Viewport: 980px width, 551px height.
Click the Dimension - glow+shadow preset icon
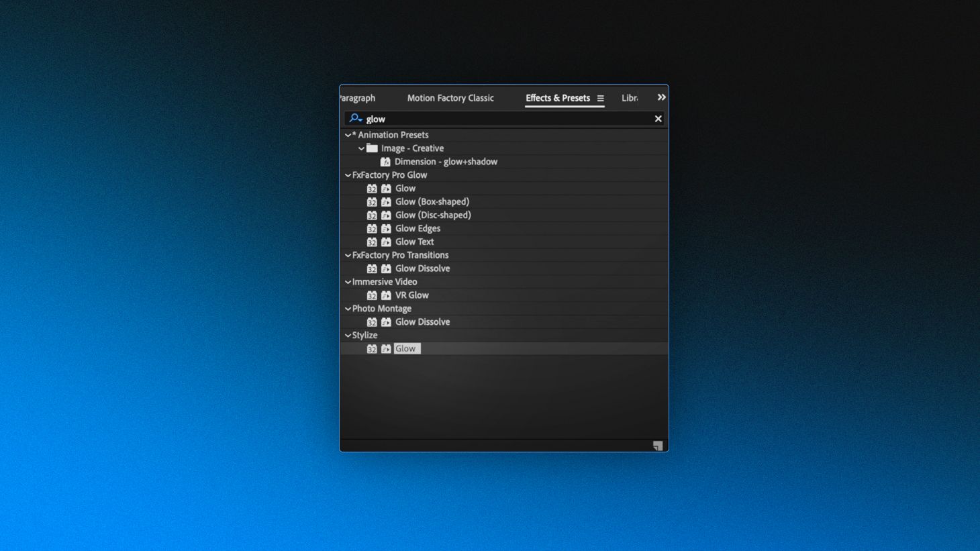[385, 162]
